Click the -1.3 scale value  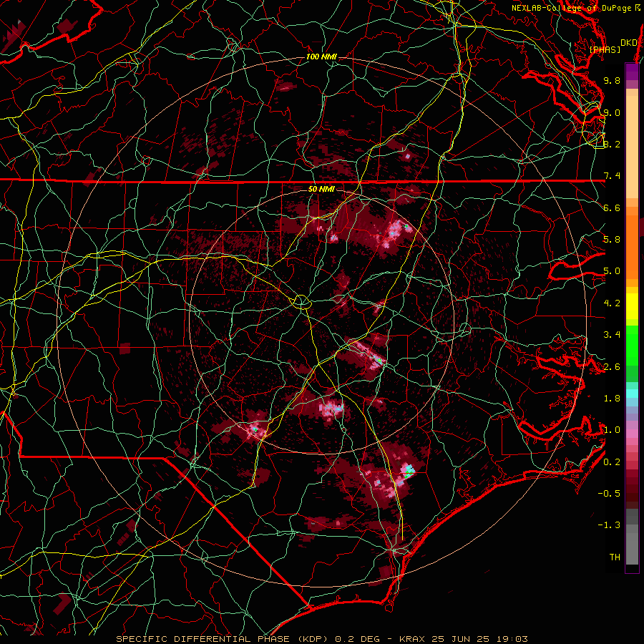pyautogui.click(x=609, y=525)
